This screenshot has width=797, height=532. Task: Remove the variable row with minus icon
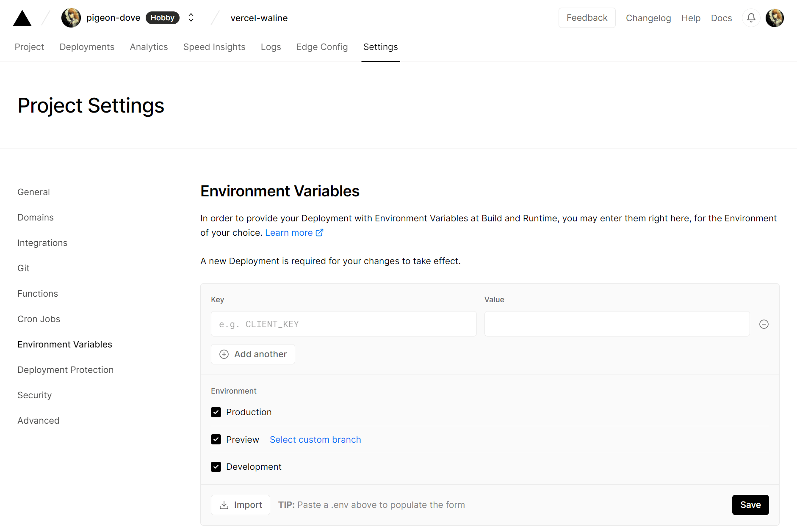click(x=764, y=324)
